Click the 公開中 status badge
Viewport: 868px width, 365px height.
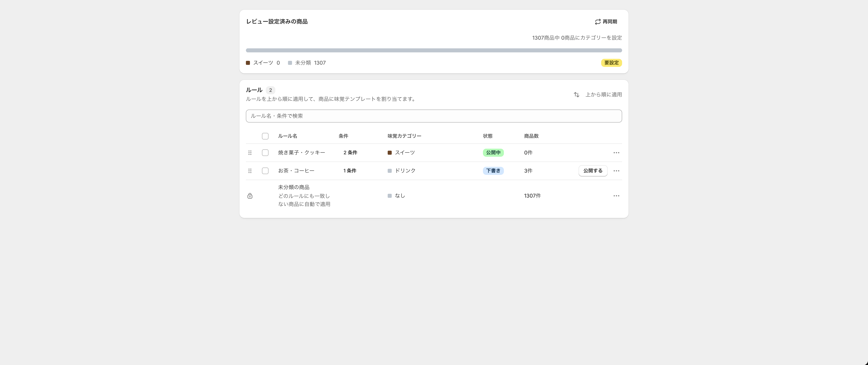[493, 153]
